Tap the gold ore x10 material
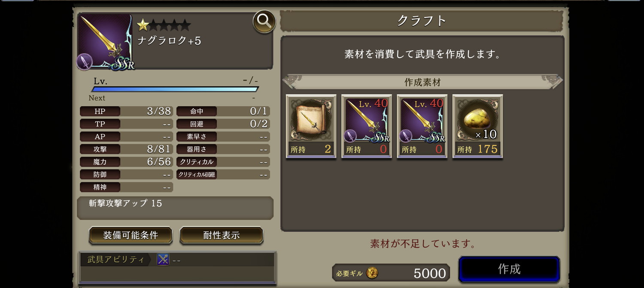Screen dimensions: 644x288 (x=477, y=126)
